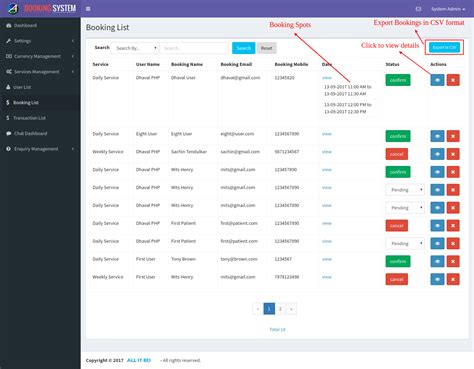Screen dimensions: 474x369
Task: Expand Services Management sidebar menu
Action: [x=40, y=72]
